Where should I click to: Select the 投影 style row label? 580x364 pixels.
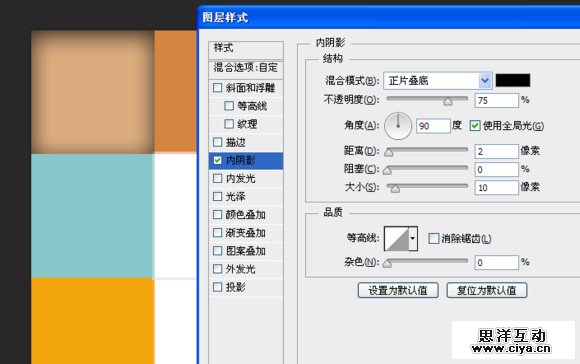click(x=236, y=287)
